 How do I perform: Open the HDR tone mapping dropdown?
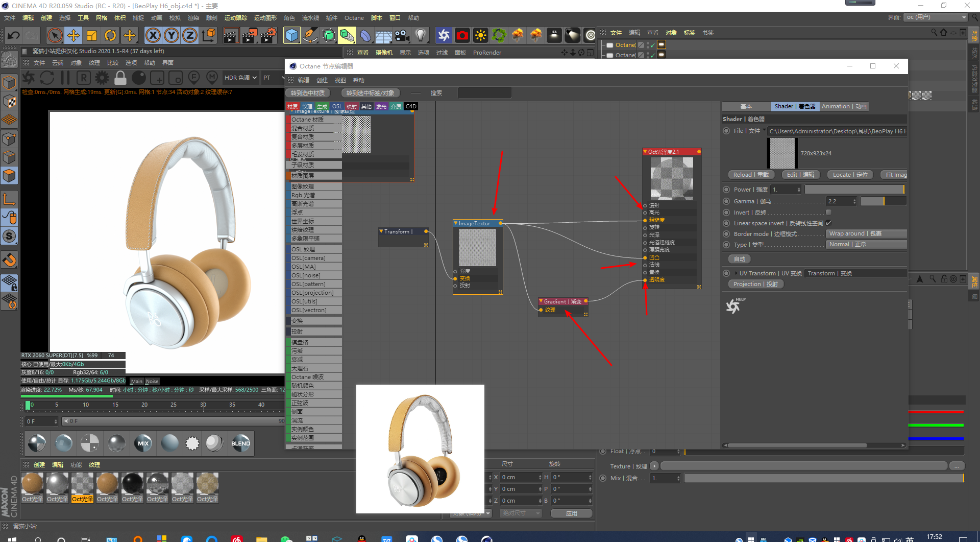[x=240, y=78]
